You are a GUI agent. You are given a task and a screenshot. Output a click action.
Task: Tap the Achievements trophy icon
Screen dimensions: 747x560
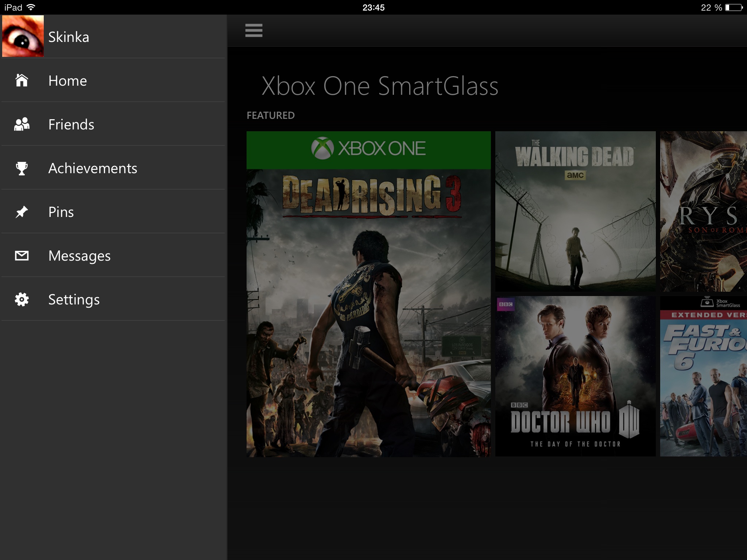22,168
